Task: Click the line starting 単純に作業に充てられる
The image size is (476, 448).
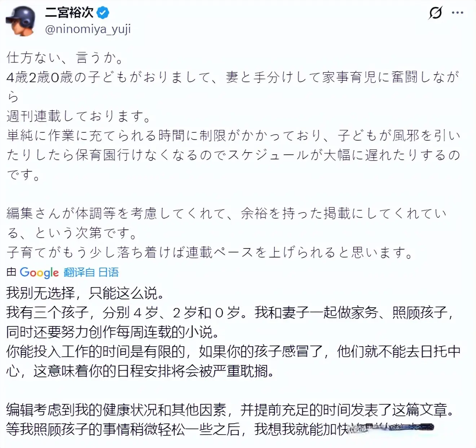Action: point(233,136)
